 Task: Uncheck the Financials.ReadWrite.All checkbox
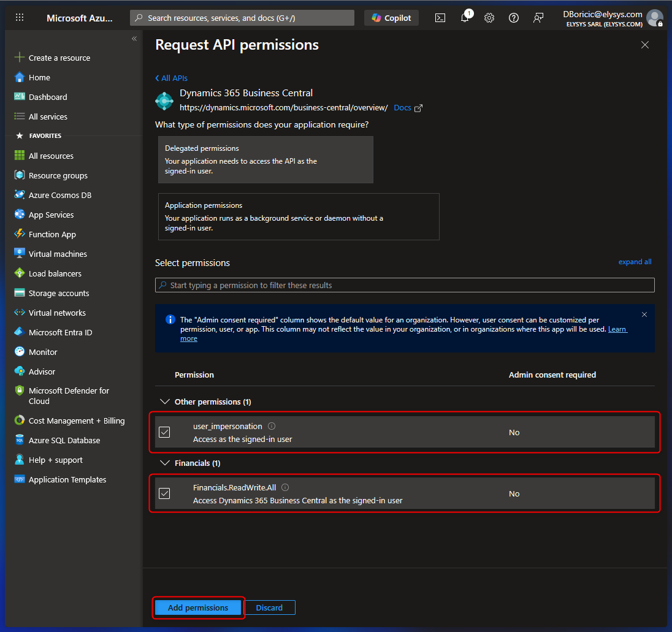[164, 493]
